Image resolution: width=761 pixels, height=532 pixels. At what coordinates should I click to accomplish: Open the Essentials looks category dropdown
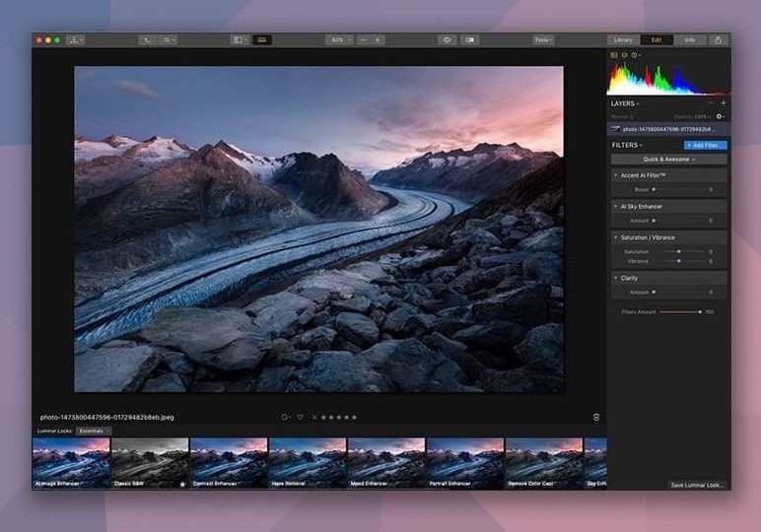tap(94, 432)
